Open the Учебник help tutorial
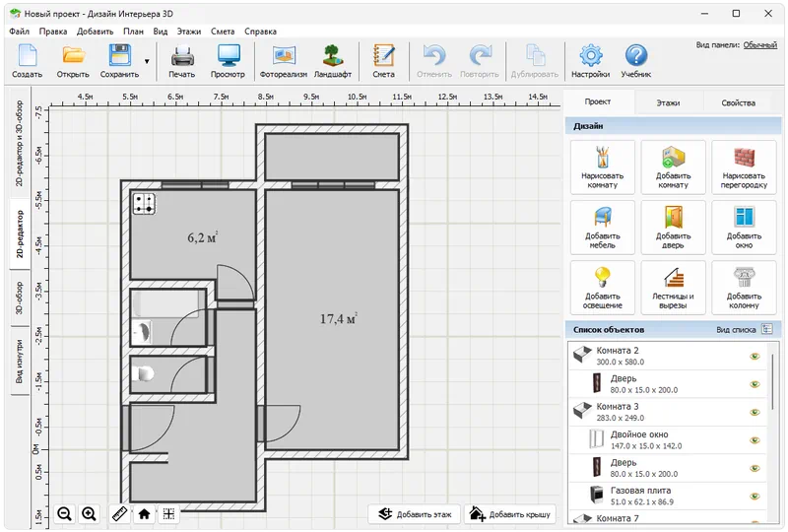The height and width of the screenshot is (532, 788). click(x=635, y=61)
